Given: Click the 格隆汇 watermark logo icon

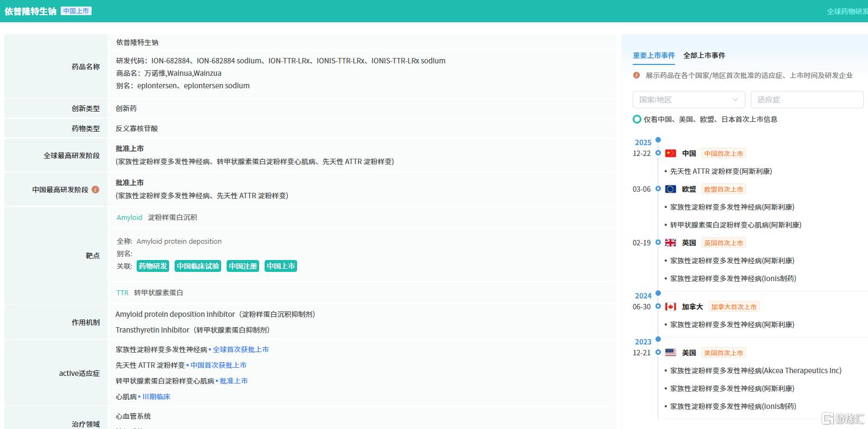Looking at the screenshot, I should tap(827, 418).
